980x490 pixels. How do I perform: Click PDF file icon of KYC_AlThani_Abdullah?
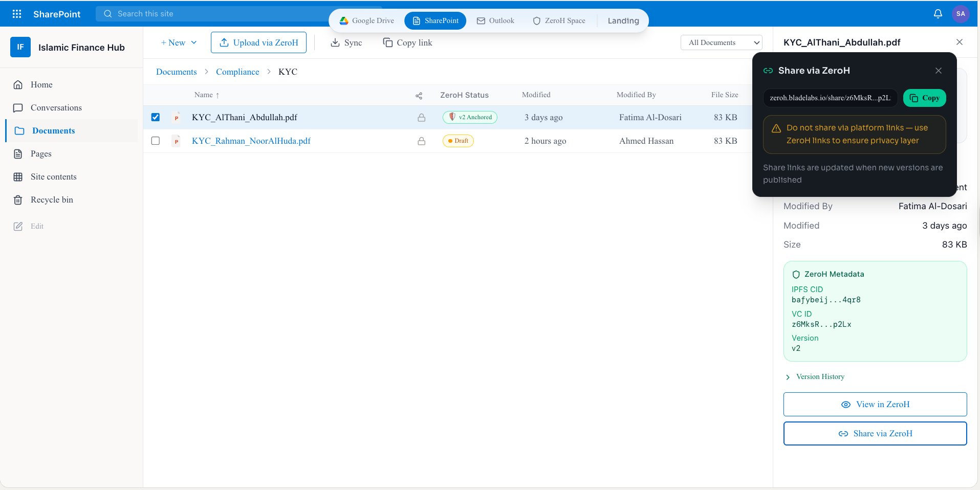point(177,117)
